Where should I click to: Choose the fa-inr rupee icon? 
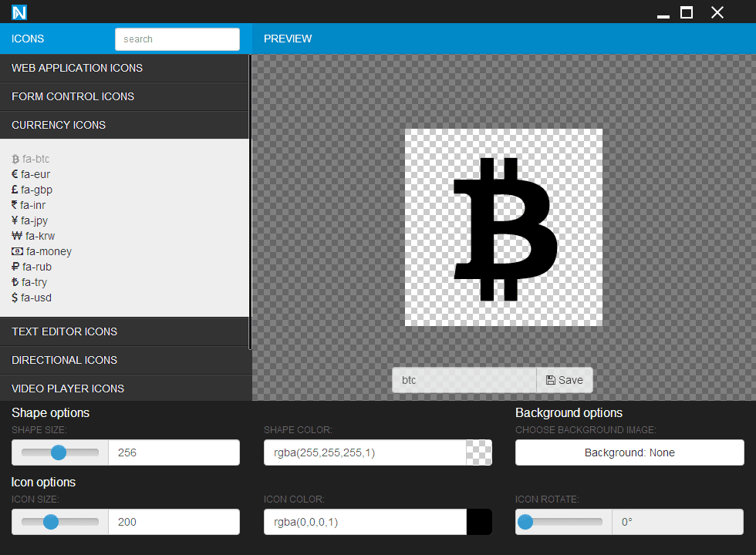29,205
